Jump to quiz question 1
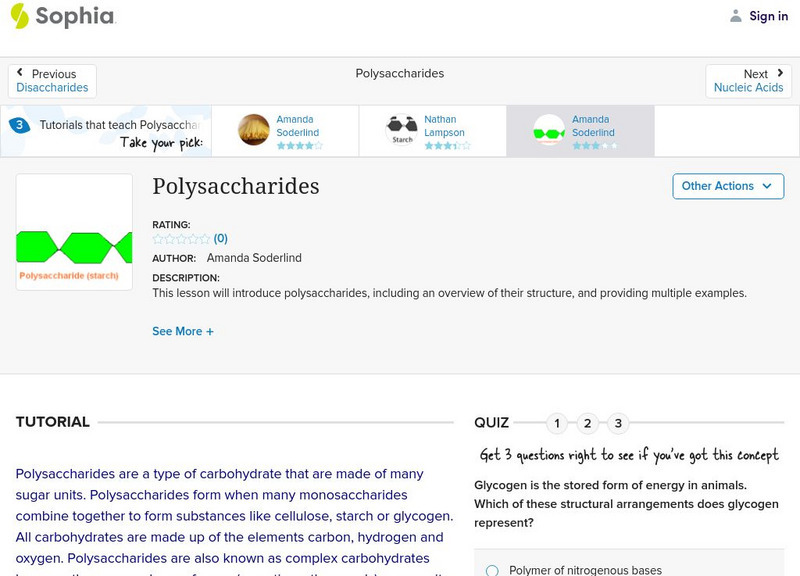Viewport: 800px width, 576px height. coord(557,423)
